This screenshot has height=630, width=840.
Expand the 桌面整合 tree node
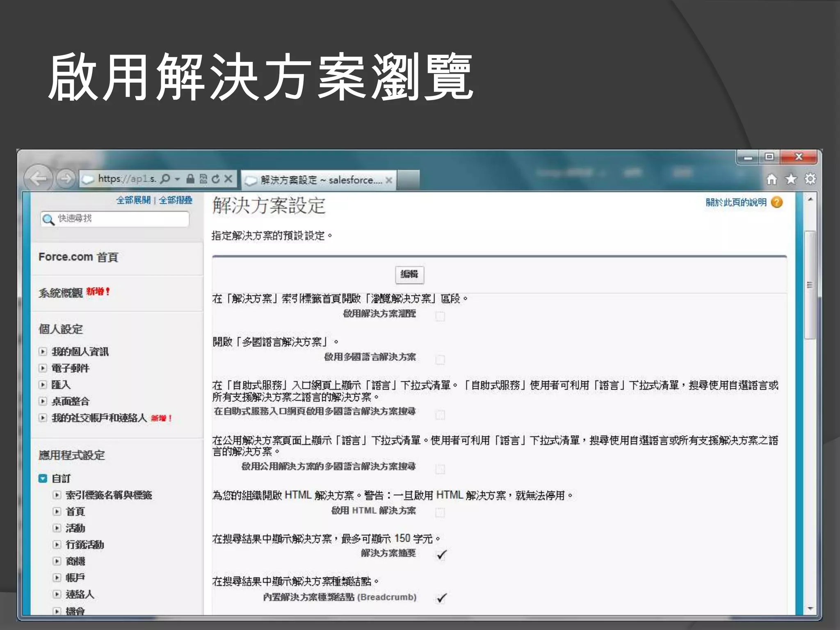(x=43, y=401)
